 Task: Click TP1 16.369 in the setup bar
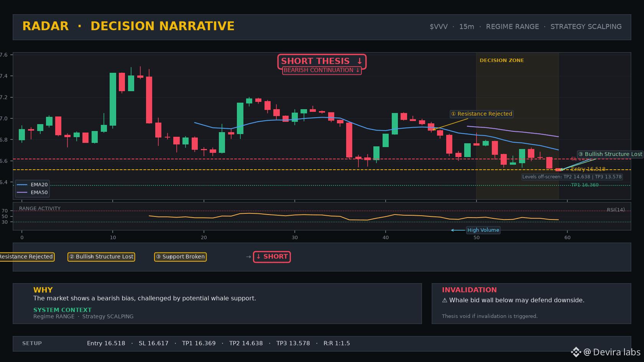(x=199, y=343)
